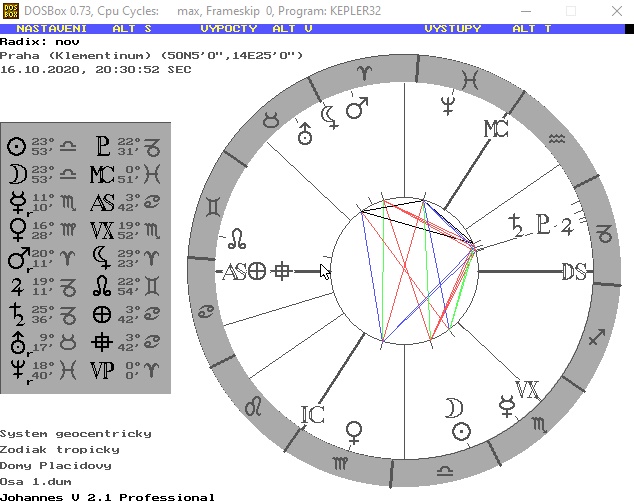Open the VYPOCTY menu
Viewport: 634px width, 502px height.
pos(229,29)
